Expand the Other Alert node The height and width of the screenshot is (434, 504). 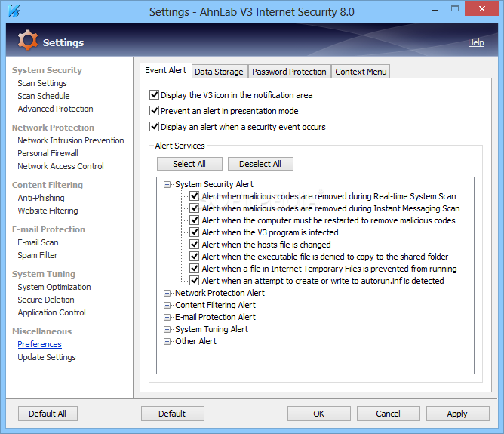(x=167, y=341)
